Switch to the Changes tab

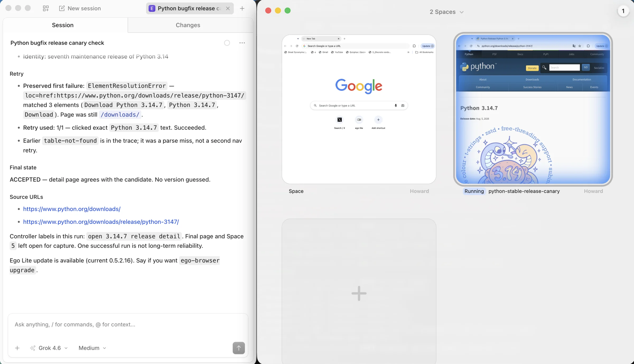click(188, 25)
